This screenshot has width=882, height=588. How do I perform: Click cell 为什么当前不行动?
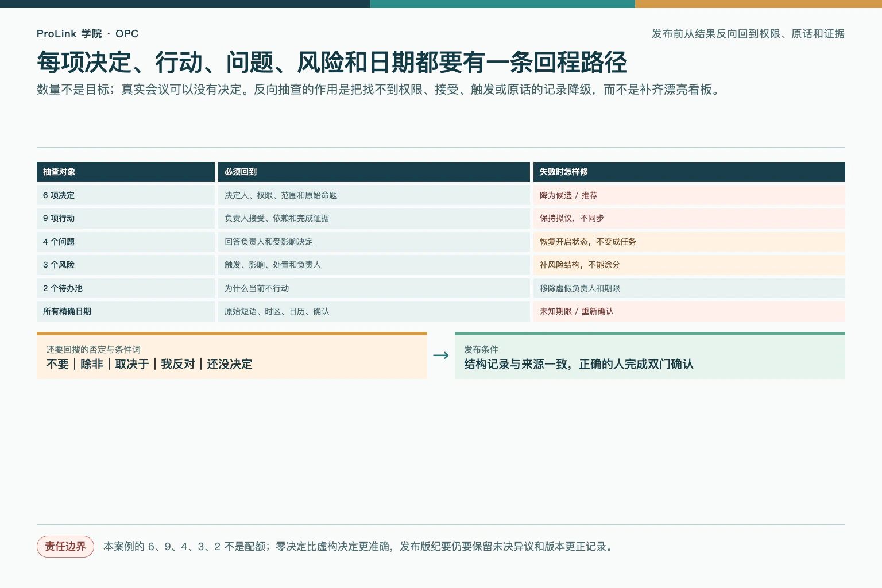pyautogui.click(x=374, y=288)
